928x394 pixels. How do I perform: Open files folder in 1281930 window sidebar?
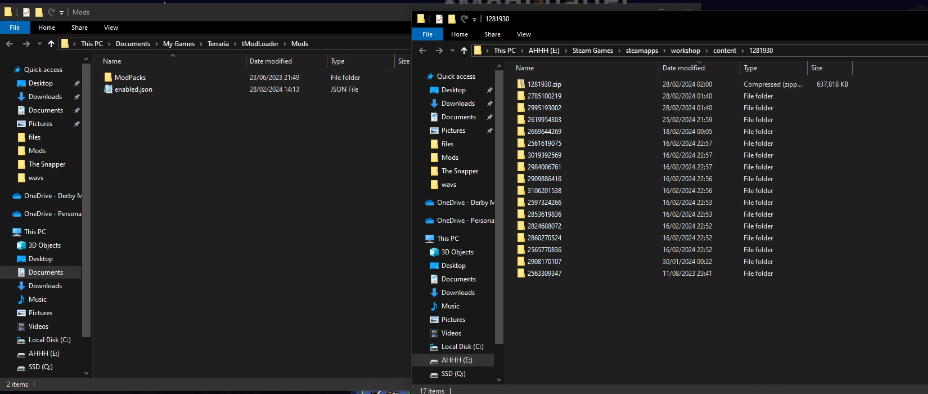tap(447, 144)
